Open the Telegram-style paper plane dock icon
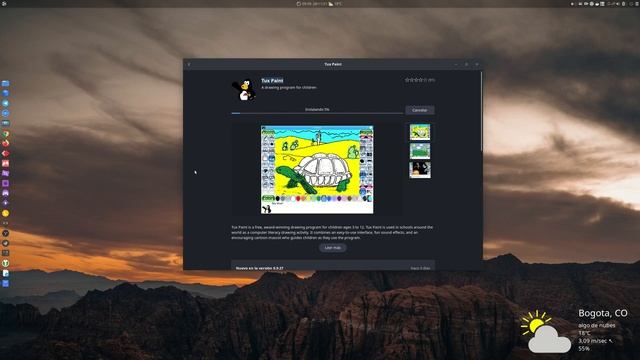The width and height of the screenshot is (640, 360). pos(5,103)
